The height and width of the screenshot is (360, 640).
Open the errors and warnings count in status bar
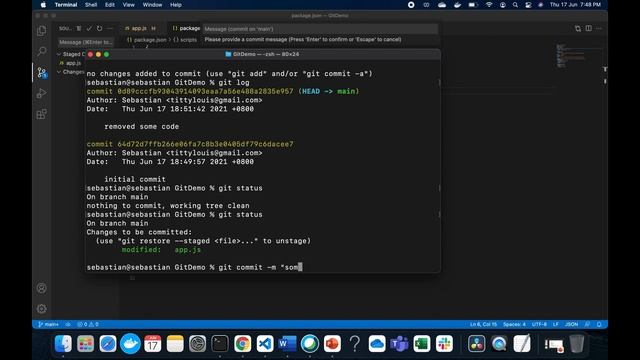click(88, 324)
